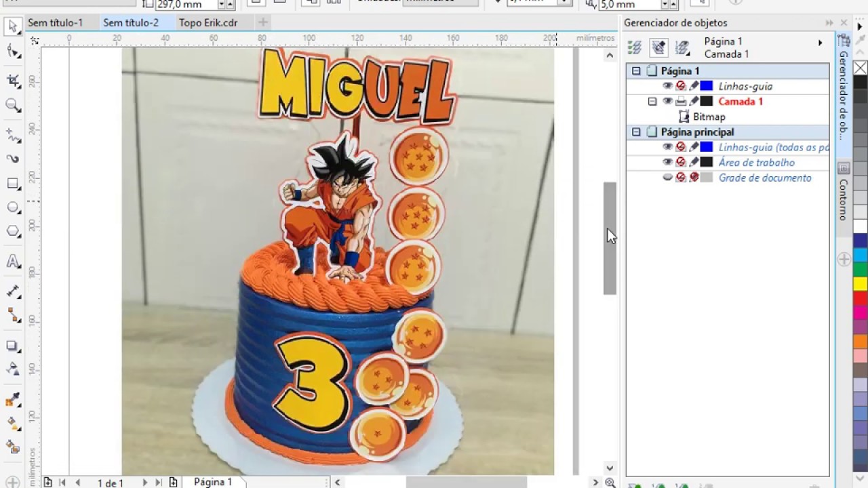Switch to Topo Erik.cdr document tab
This screenshot has height=488, width=868.
[x=208, y=22]
